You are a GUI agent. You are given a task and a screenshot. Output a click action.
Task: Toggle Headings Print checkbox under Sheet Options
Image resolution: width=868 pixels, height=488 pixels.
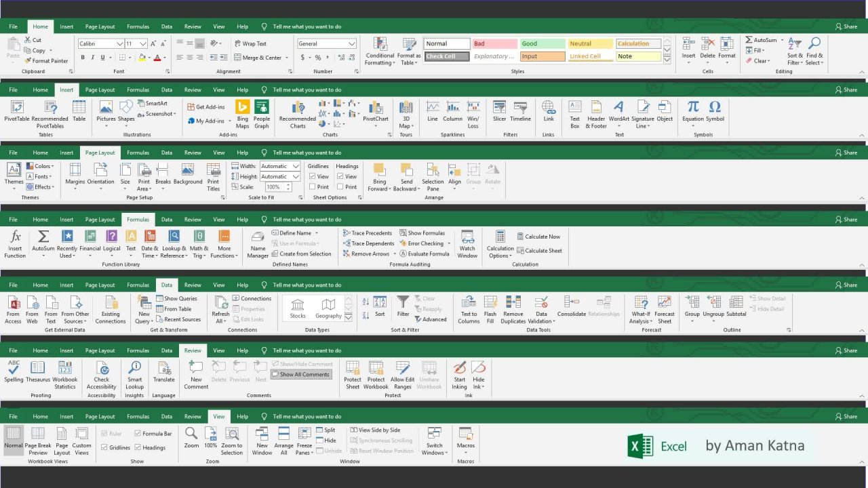[340, 186]
